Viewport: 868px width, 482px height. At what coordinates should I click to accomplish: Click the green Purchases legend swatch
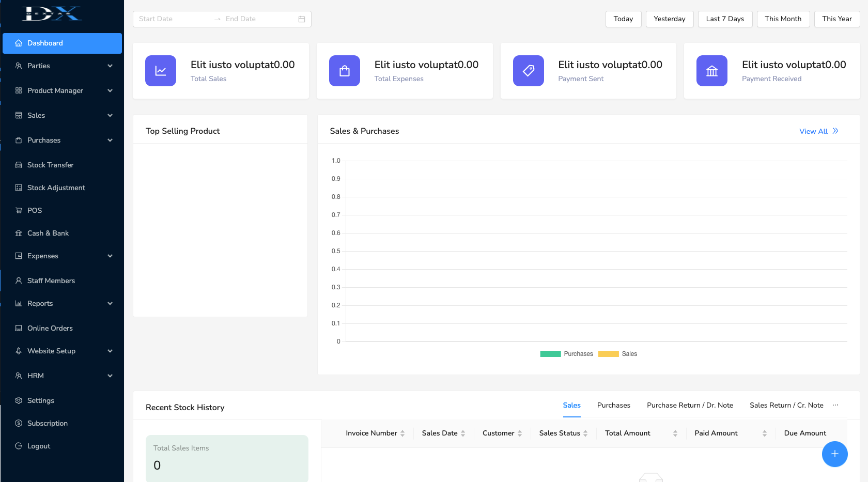[550, 354]
